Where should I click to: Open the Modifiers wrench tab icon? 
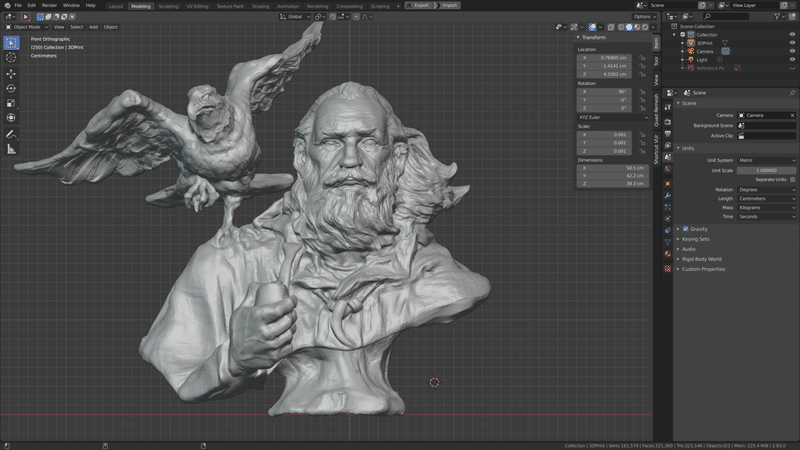coord(668,195)
